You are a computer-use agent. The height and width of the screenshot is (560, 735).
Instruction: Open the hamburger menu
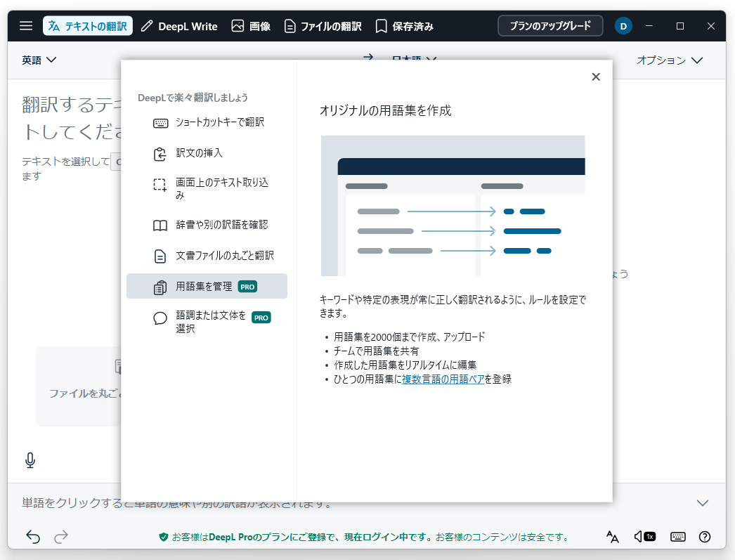[26, 26]
